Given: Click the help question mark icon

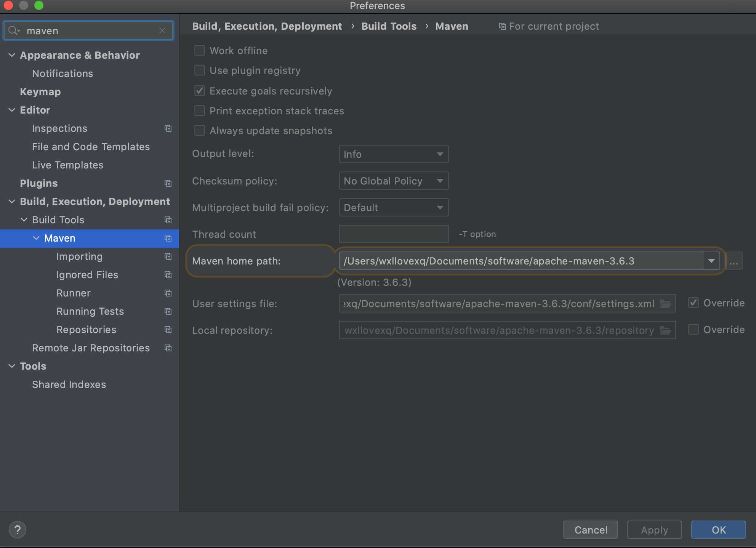Looking at the screenshot, I should point(17,529).
